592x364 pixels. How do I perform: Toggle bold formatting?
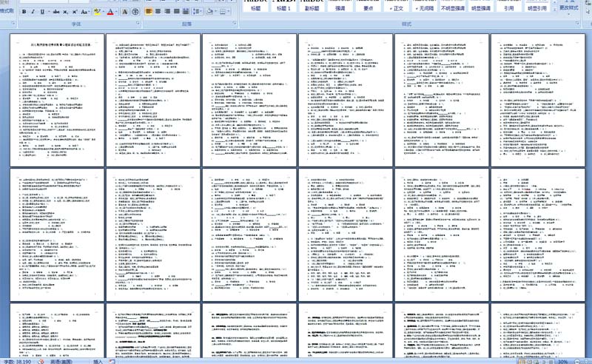tap(24, 12)
